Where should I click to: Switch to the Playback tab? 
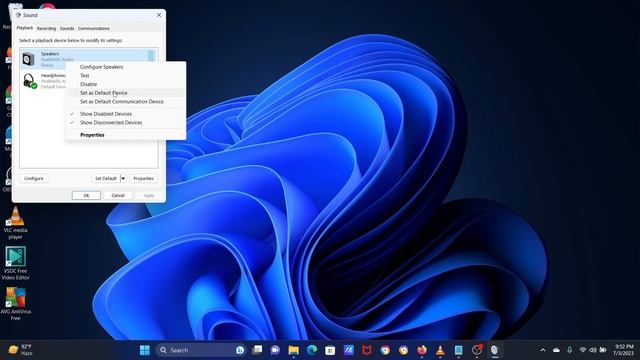pyautogui.click(x=25, y=28)
